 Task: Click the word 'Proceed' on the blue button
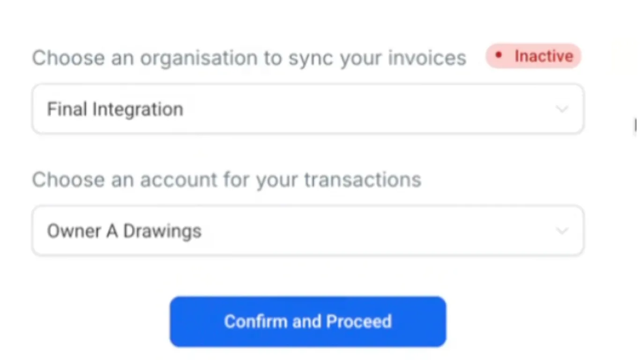359,322
